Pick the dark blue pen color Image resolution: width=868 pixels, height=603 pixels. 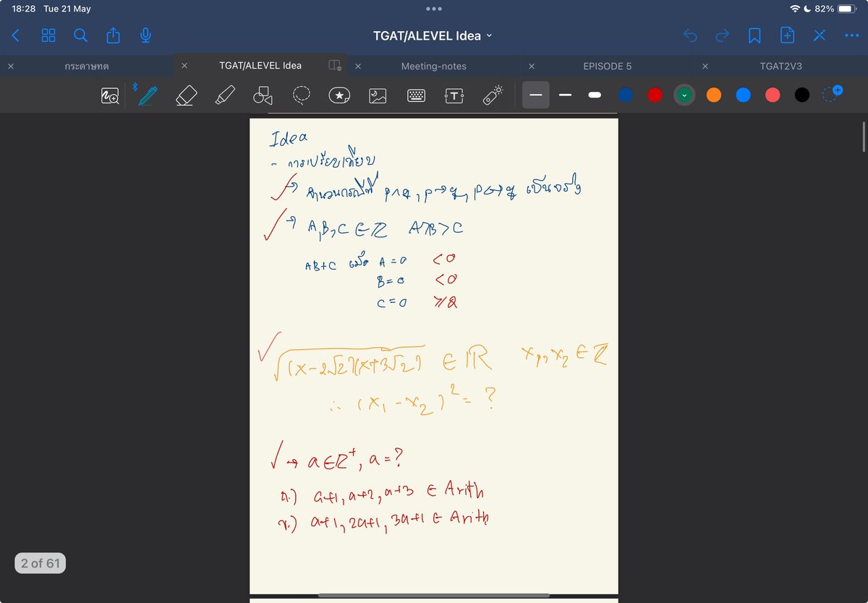coord(626,95)
